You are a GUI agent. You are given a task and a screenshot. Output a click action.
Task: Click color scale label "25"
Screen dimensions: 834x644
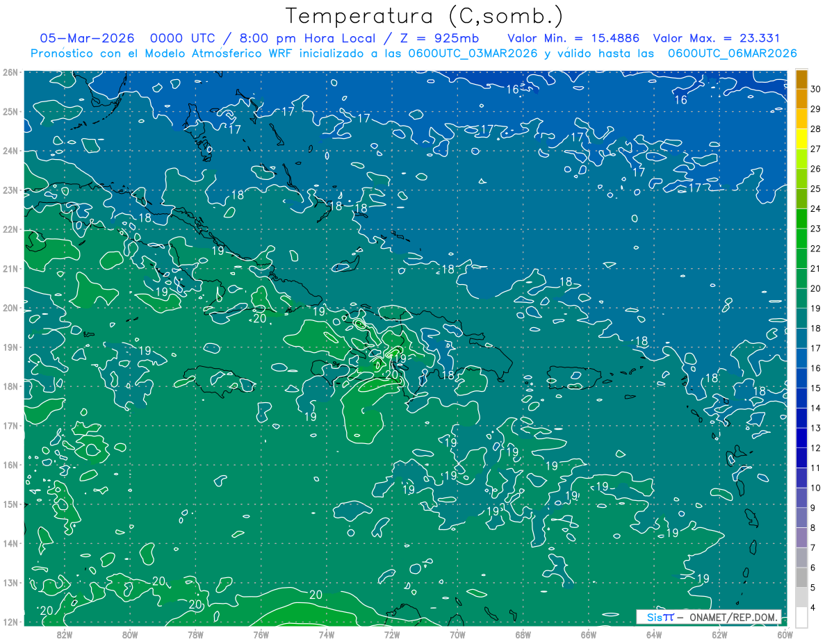pyautogui.click(x=816, y=189)
